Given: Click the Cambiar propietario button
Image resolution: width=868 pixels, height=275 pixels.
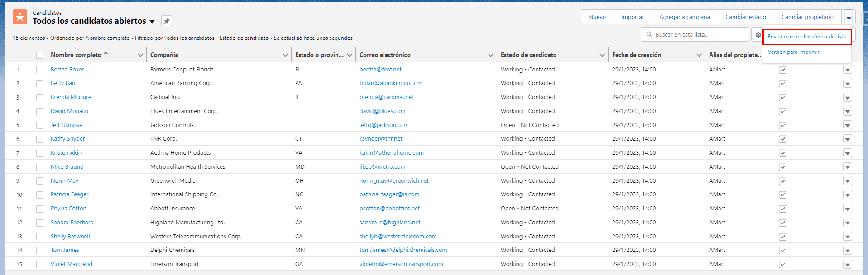Looking at the screenshot, I should pos(807,17).
